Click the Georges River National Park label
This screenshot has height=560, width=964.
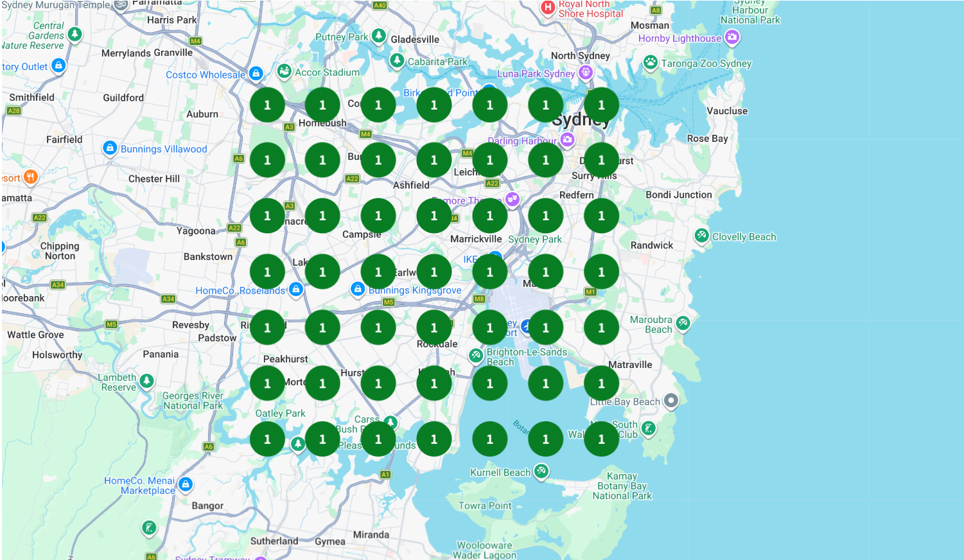[193, 401]
